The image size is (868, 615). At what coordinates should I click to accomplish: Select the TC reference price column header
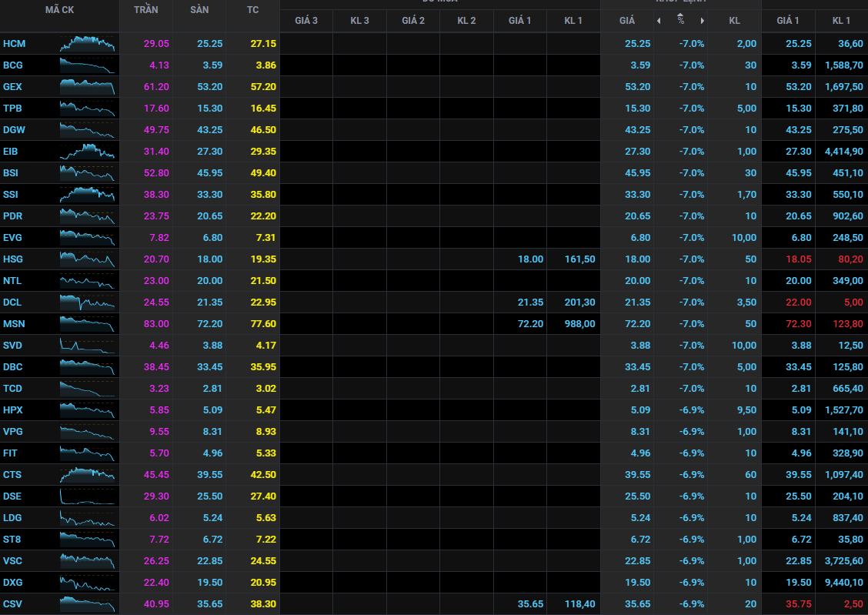click(253, 10)
